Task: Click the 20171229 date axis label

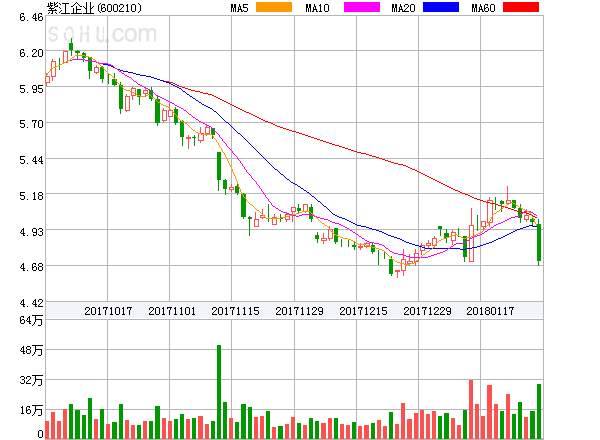Action: point(428,311)
